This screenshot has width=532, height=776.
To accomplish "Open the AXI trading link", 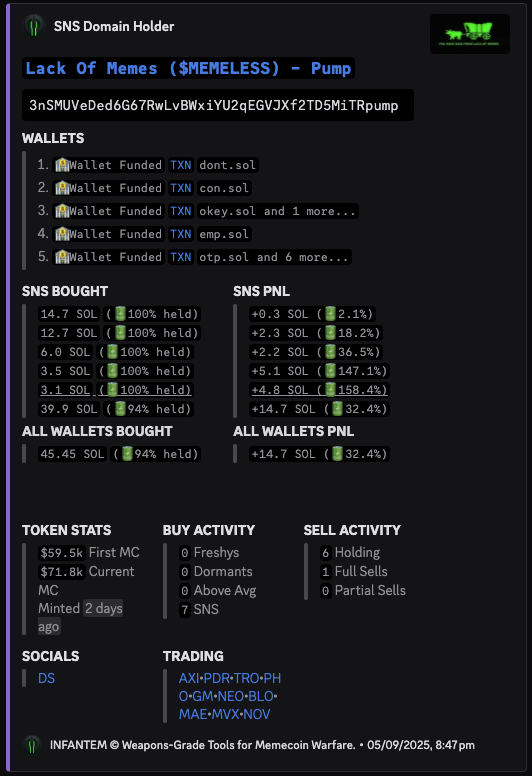I will coord(189,678).
